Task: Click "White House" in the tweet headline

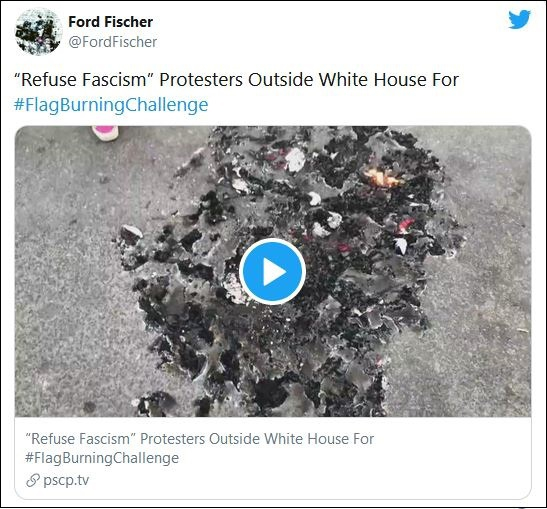Action: (372, 80)
